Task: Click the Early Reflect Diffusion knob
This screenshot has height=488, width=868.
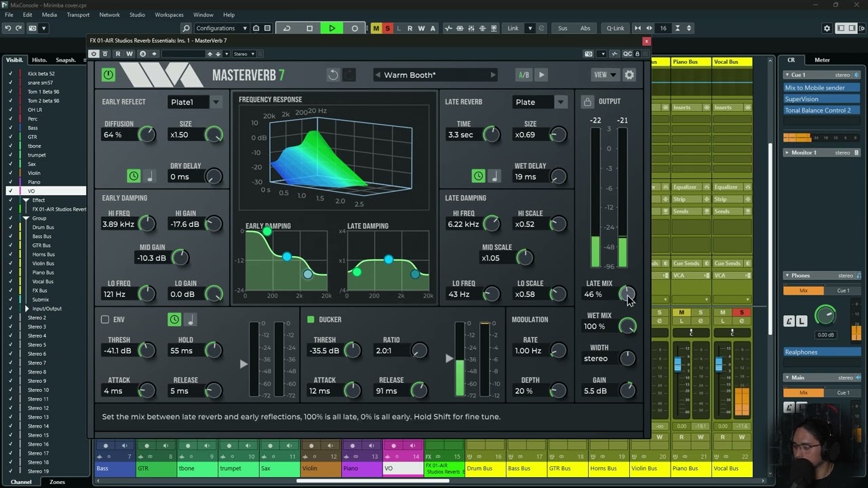Action: pyautogui.click(x=146, y=134)
